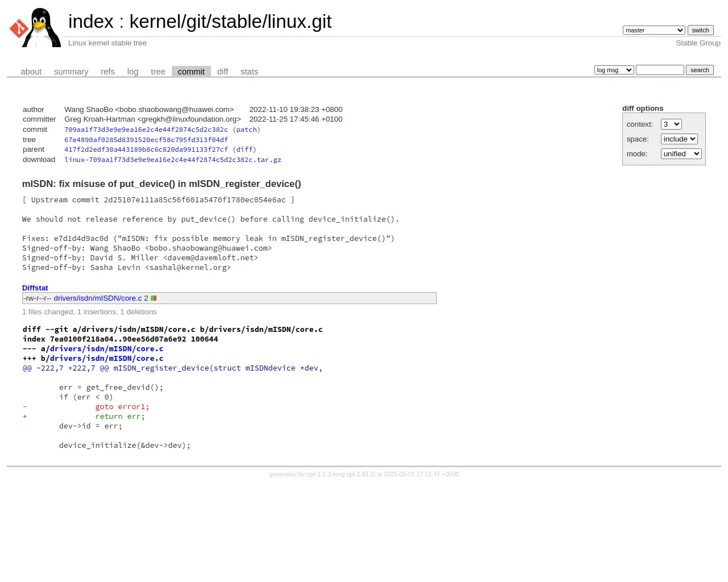Open the context lines dropdown
Image resolution: width=728 pixels, height=582 pixels.
(671, 124)
